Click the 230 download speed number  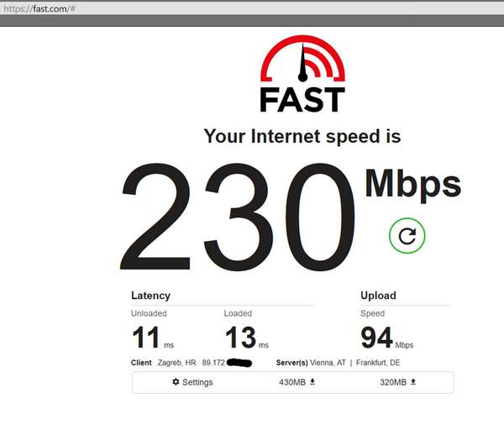[238, 217]
